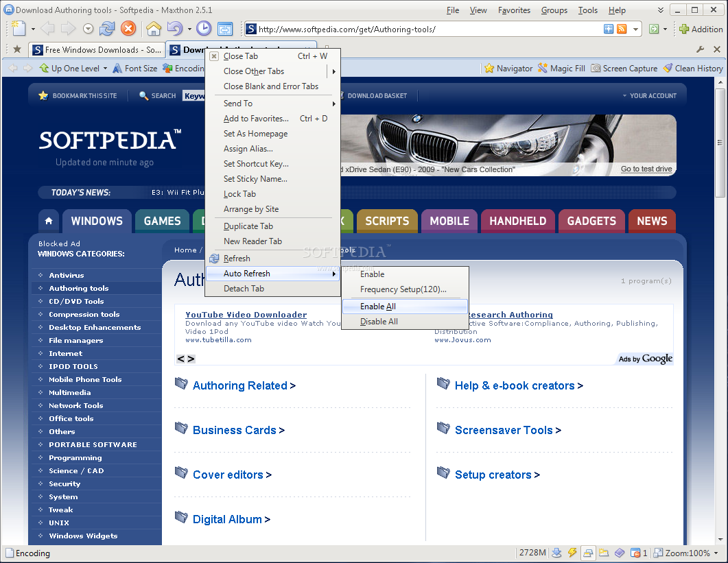This screenshot has height=563, width=728.
Task: Click YouTube Video Downloader ad link
Action: click(x=246, y=315)
